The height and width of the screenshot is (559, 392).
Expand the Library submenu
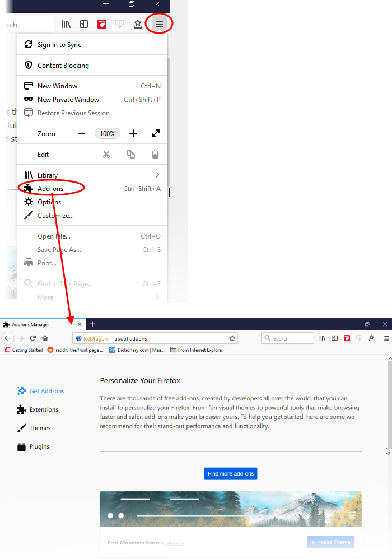(92, 175)
